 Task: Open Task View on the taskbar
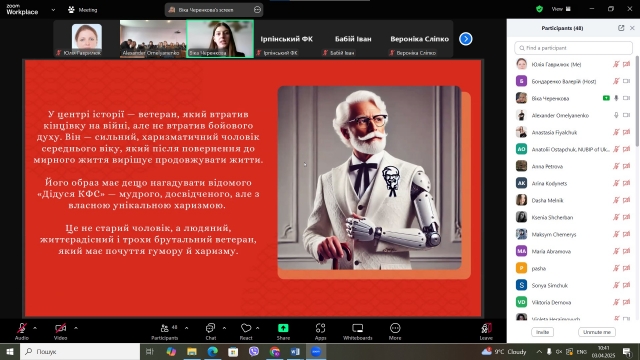click(150, 351)
